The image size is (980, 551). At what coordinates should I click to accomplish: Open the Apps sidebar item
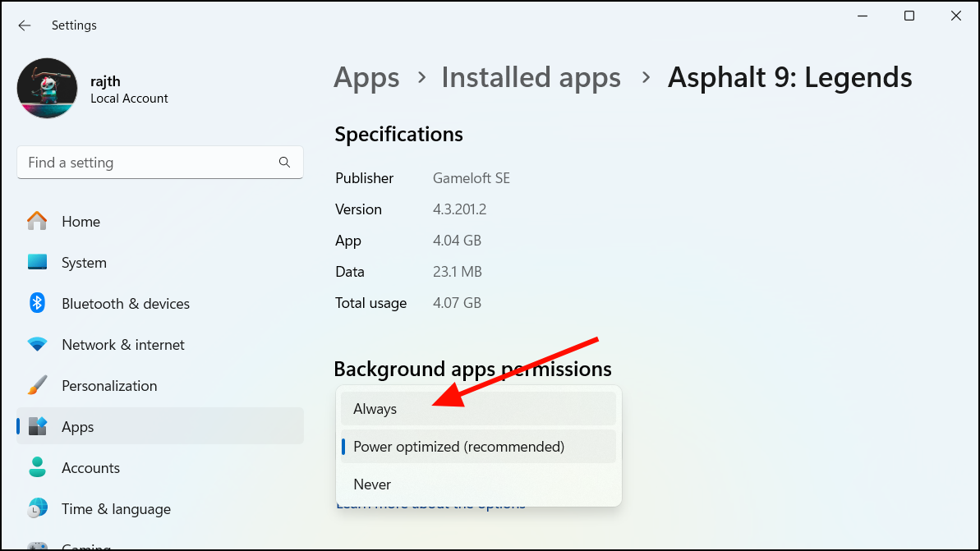pos(160,427)
